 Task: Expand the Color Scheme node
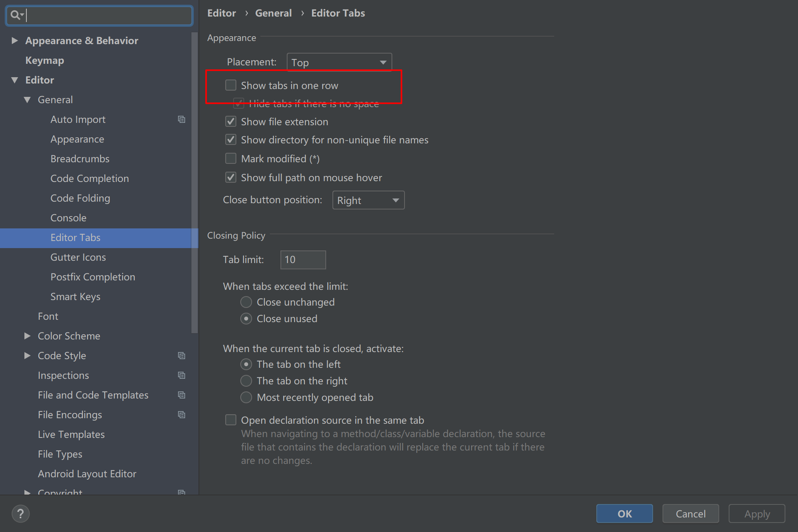pyautogui.click(x=27, y=336)
